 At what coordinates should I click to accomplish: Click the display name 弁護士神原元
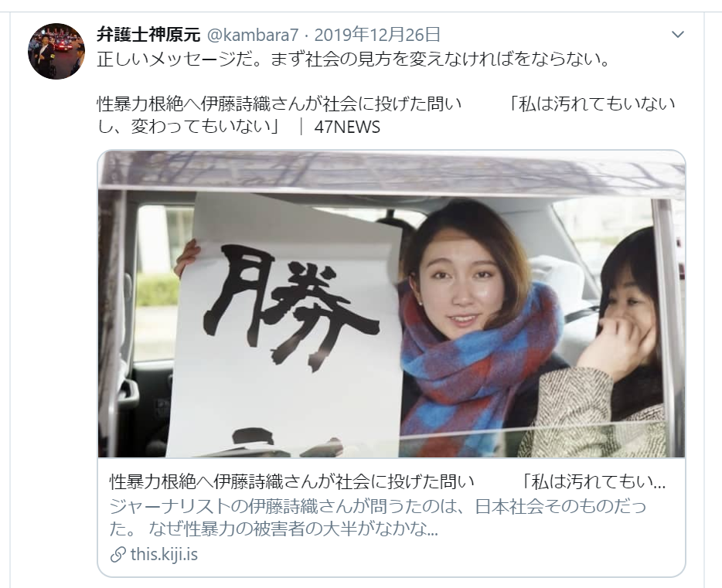[148, 35]
